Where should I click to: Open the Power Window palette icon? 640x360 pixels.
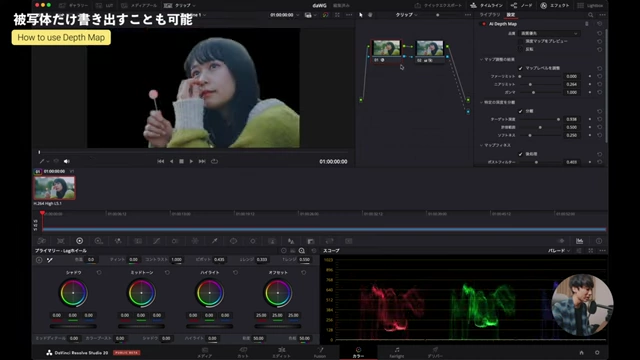coord(233,241)
